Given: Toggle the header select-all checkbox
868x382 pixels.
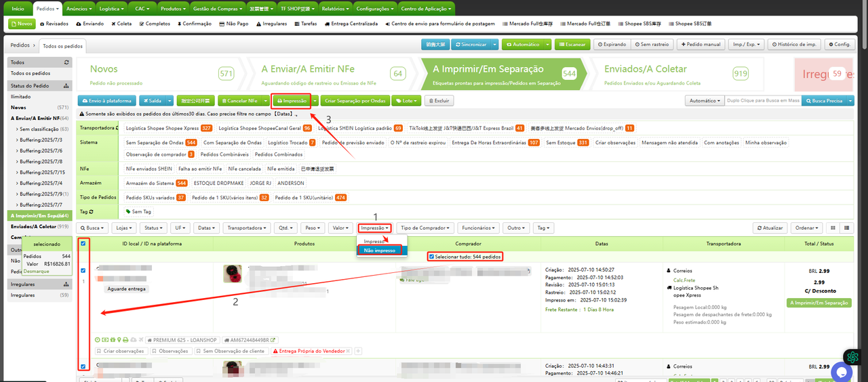Looking at the screenshot, I should click(x=83, y=244).
